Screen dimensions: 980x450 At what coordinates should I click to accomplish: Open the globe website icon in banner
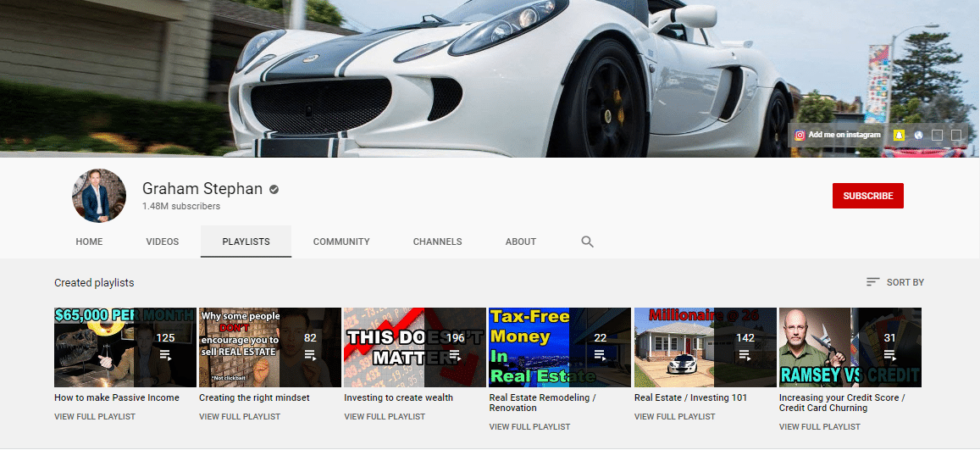[918, 135]
